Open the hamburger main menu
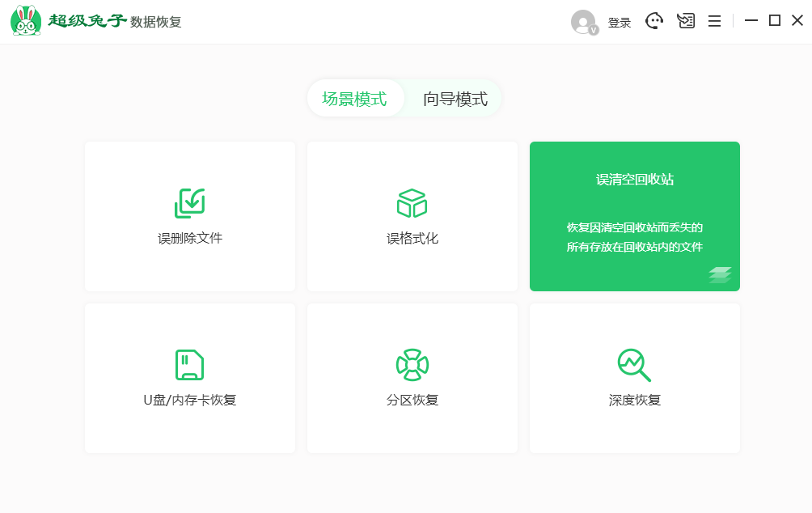 [x=714, y=21]
